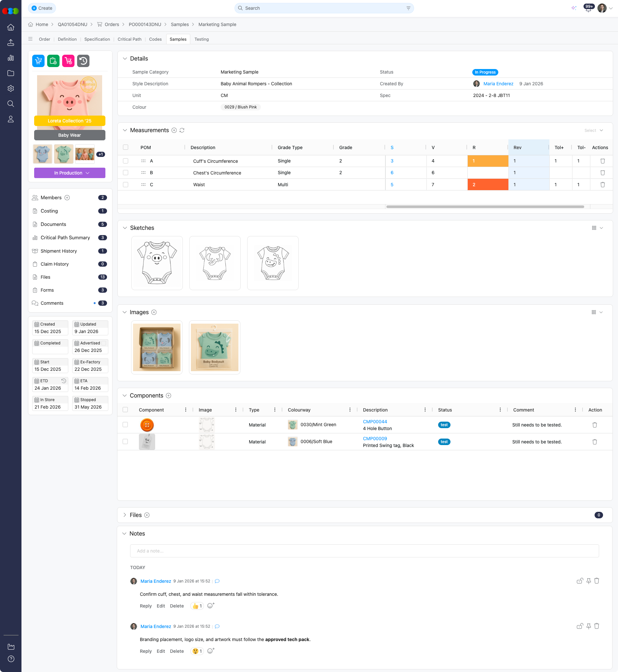Image resolution: width=618 pixels, height=672 pixels.
Task: Select the 4 Hole Button component checkbox
Action: pos(126,424)
